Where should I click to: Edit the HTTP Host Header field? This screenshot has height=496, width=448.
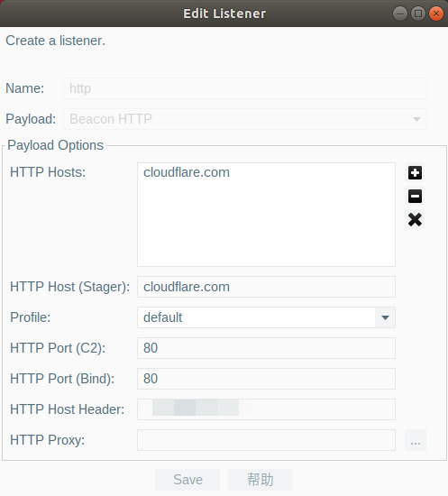pyautogui.click(x=266, y=409)
